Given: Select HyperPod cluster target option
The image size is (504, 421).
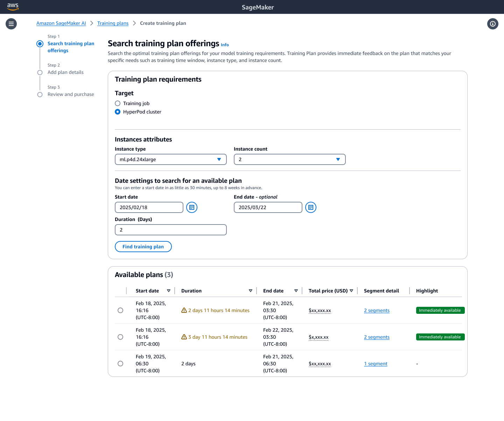Looking at the screenshot, I should pos(118,112).
